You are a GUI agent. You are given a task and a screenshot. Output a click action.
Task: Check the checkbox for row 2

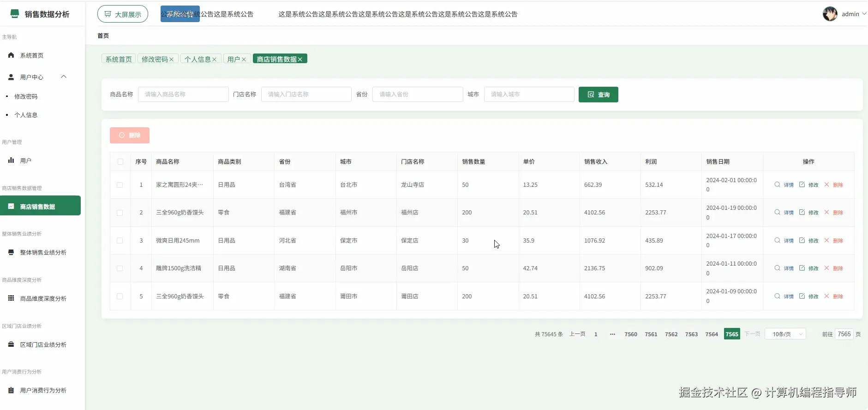click(x=120, y=213)
